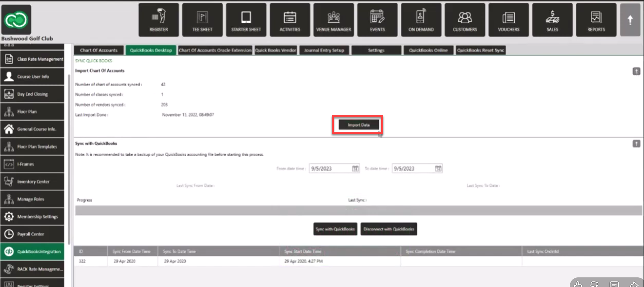
Task: Open the To date calendar picker
Action: point(438,169)
